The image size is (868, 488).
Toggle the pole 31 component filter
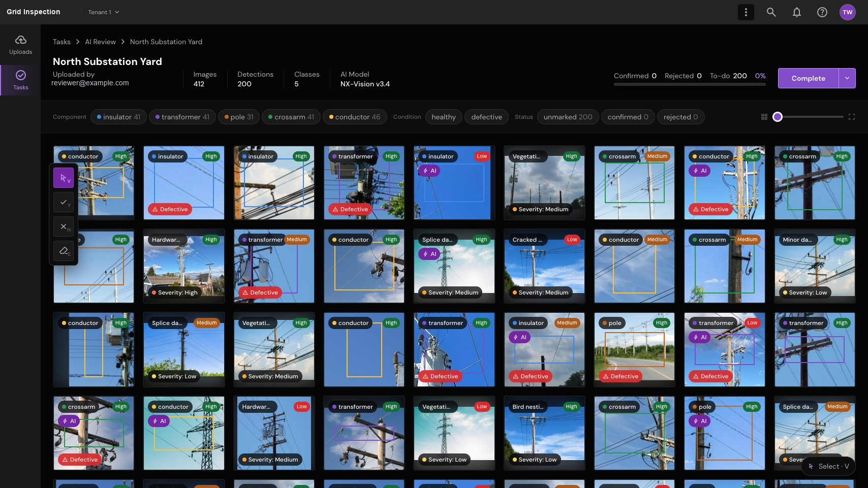pos(239,117)
